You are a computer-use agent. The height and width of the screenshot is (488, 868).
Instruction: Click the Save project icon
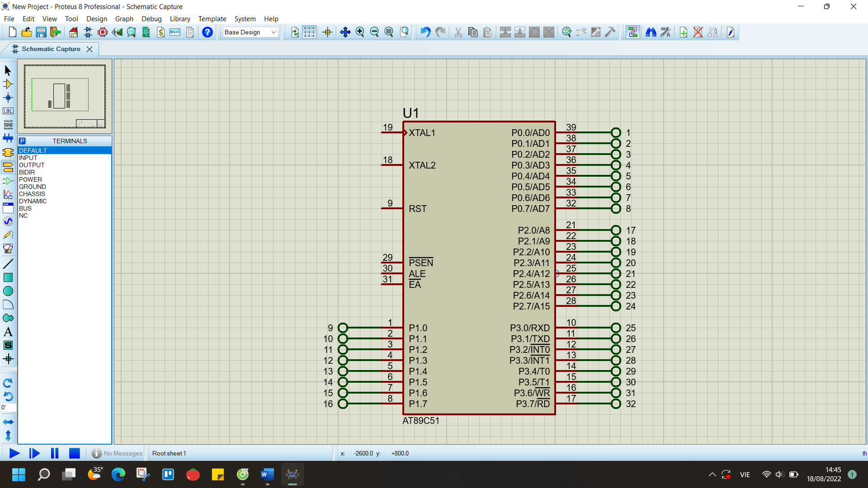coord(41,32)
